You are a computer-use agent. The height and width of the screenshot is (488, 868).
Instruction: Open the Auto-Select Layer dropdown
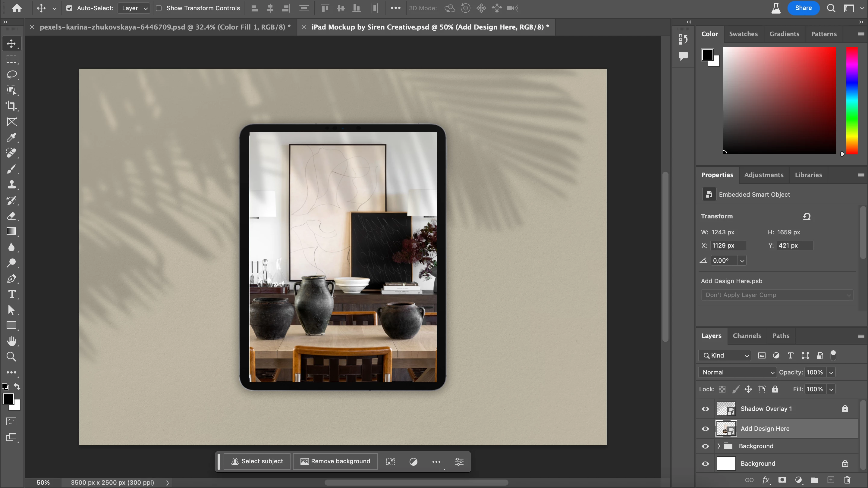(x=134, y=8)
